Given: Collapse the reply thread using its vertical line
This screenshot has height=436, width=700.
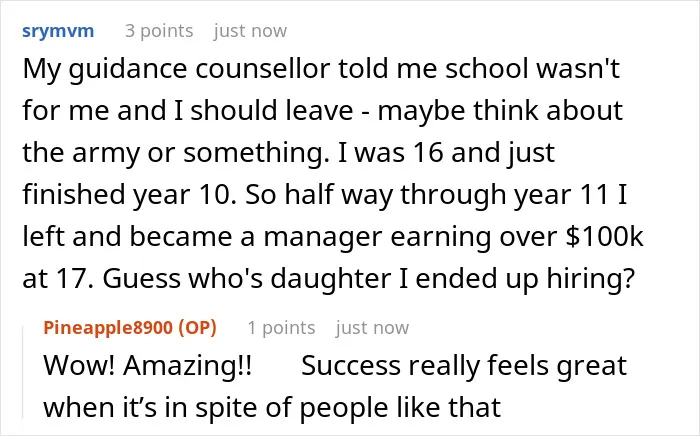Looking at the screenshot, I should [23, 372].
